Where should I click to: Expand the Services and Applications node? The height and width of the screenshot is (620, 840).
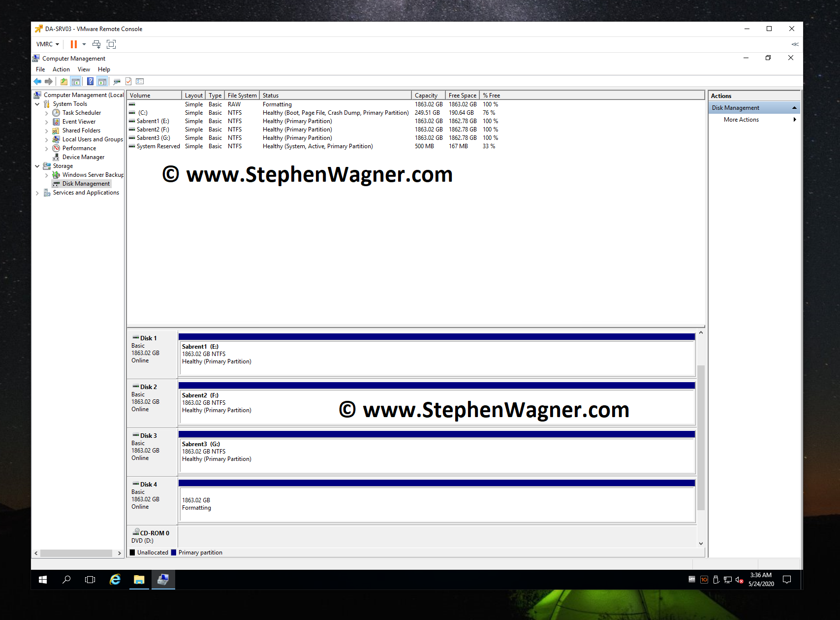tap(37, 193)
